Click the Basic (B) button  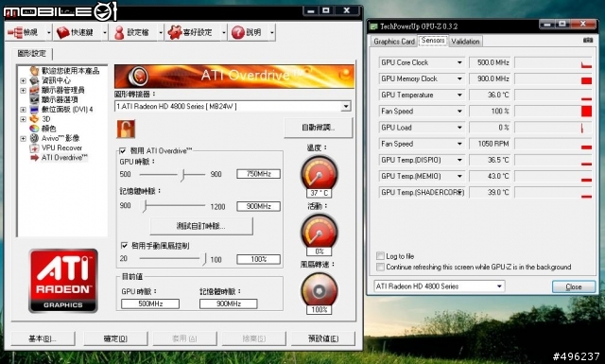43,338
